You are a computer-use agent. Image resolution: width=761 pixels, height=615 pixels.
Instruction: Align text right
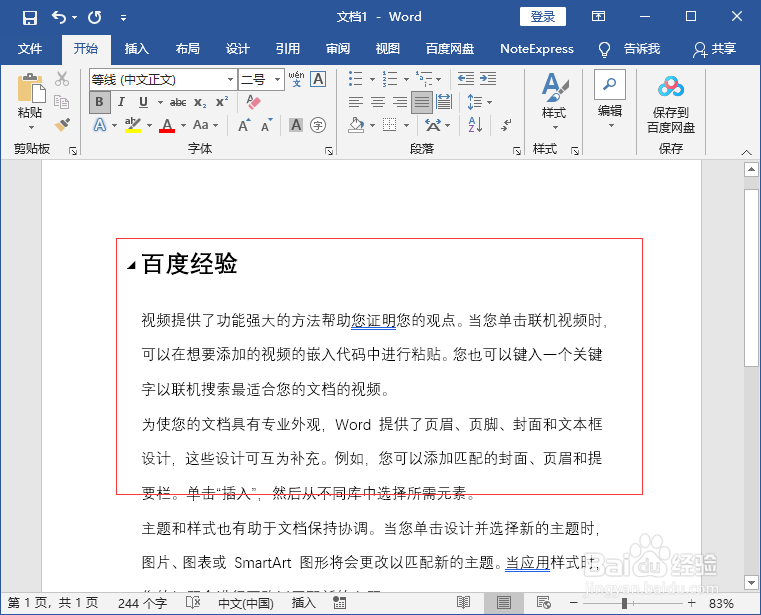(x=400, y=102)
